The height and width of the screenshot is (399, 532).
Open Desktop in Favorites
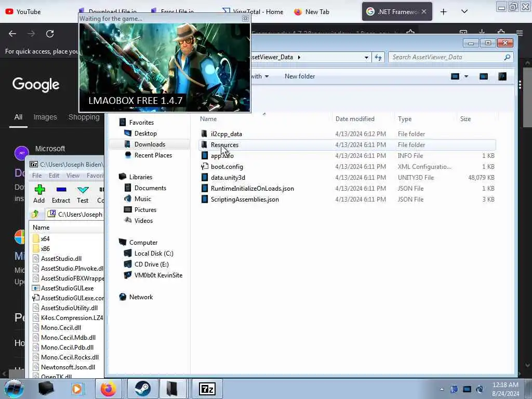(x=145, y=134)
